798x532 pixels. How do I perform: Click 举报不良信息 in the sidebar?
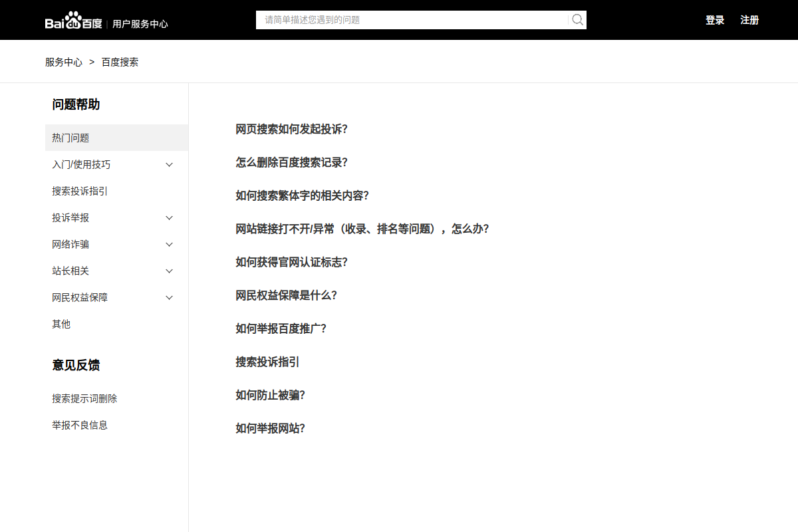[80, 425]
